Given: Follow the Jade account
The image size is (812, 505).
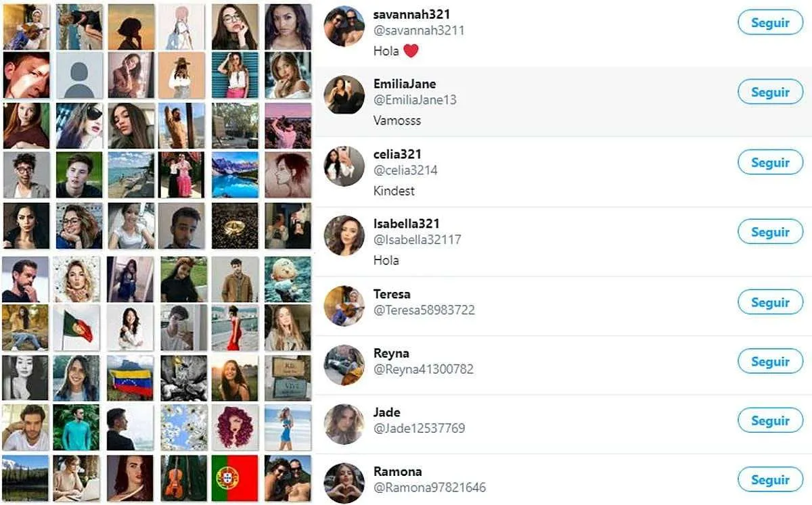Looking at the screenshot, I should 770,420.
